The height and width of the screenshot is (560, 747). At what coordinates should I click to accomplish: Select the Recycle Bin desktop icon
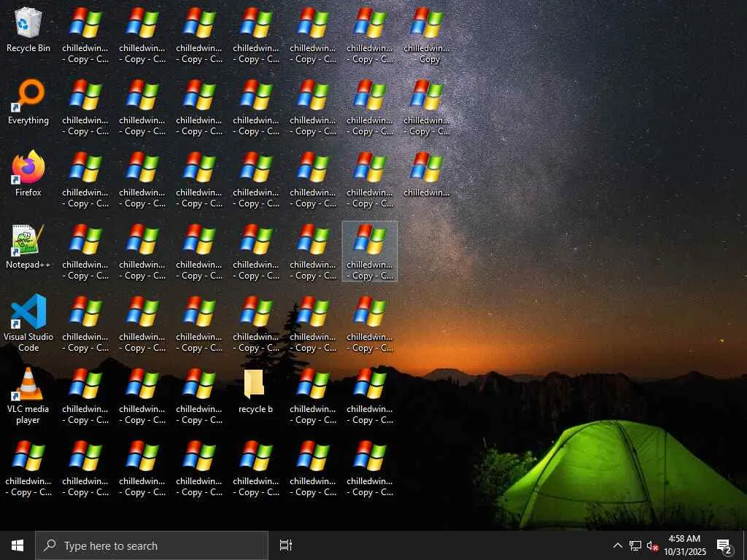28,30
